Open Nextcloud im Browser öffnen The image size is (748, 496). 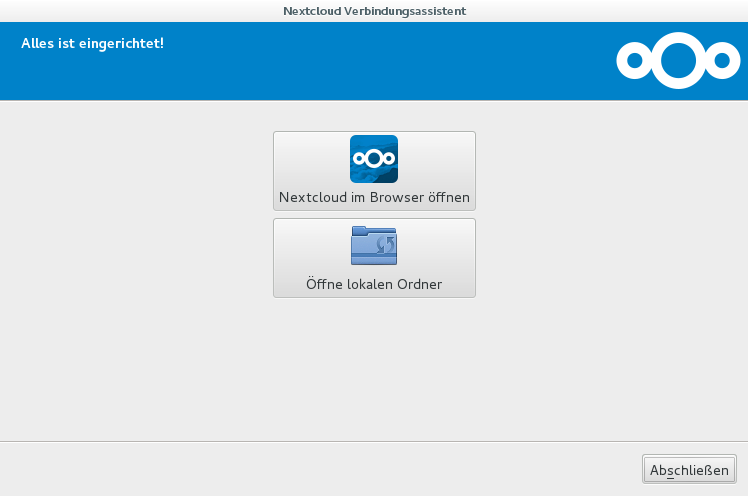coord(374,171)
